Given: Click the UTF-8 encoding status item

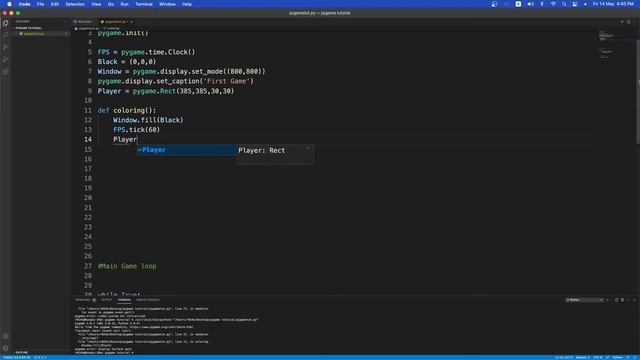Looking at the screenshot, I should [x=597, y=358].
